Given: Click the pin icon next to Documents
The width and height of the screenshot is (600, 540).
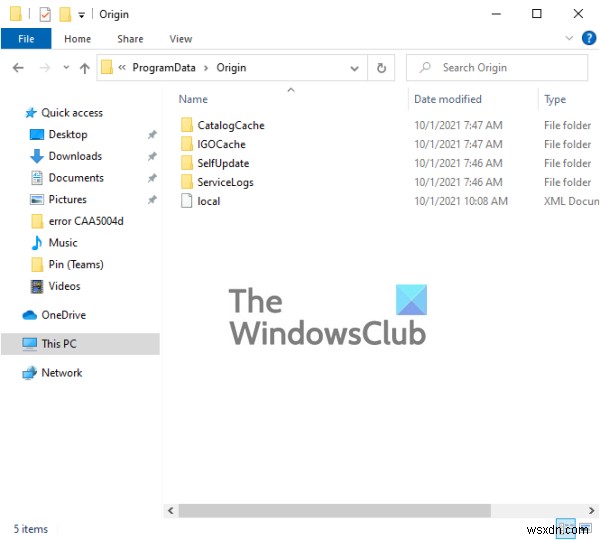Looking at the screenshot, I should tap(152, 178).
